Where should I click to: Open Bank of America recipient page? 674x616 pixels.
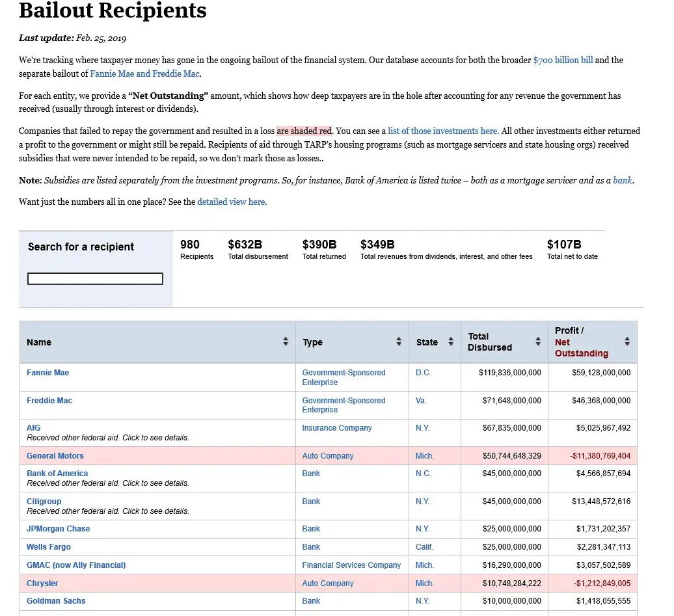pyautogui.click(x=57, y=474)
